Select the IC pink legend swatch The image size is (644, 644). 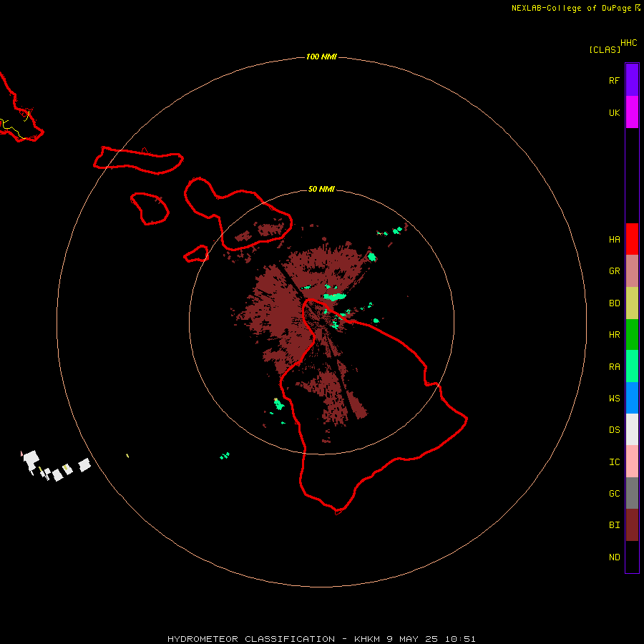(632, 462)
